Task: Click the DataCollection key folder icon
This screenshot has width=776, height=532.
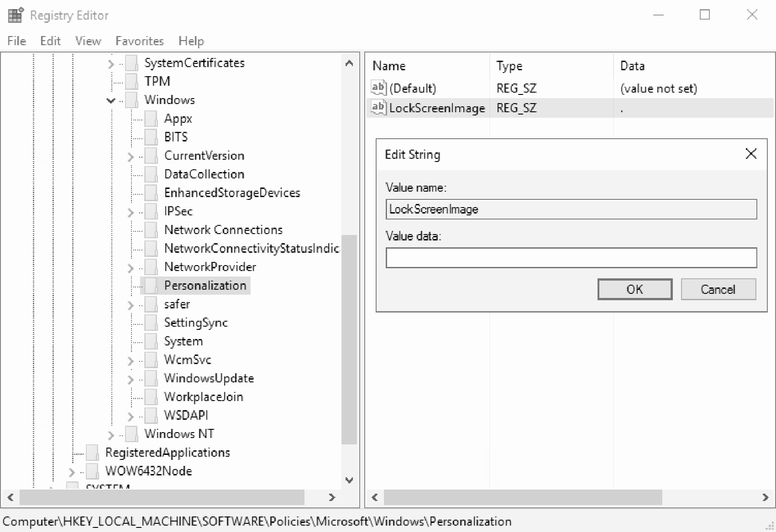Action: [x=151, y=174]
